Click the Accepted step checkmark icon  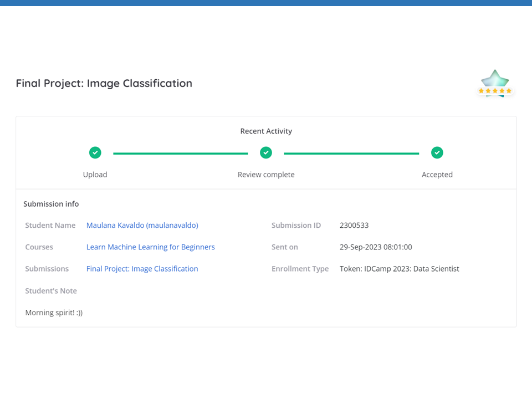tap(437, 152)
